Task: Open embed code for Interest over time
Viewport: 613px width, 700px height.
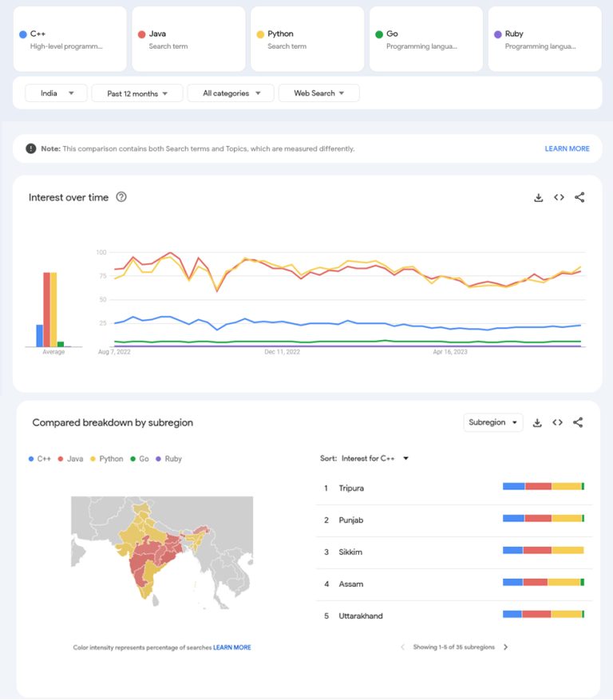Action: pos(559,198)
